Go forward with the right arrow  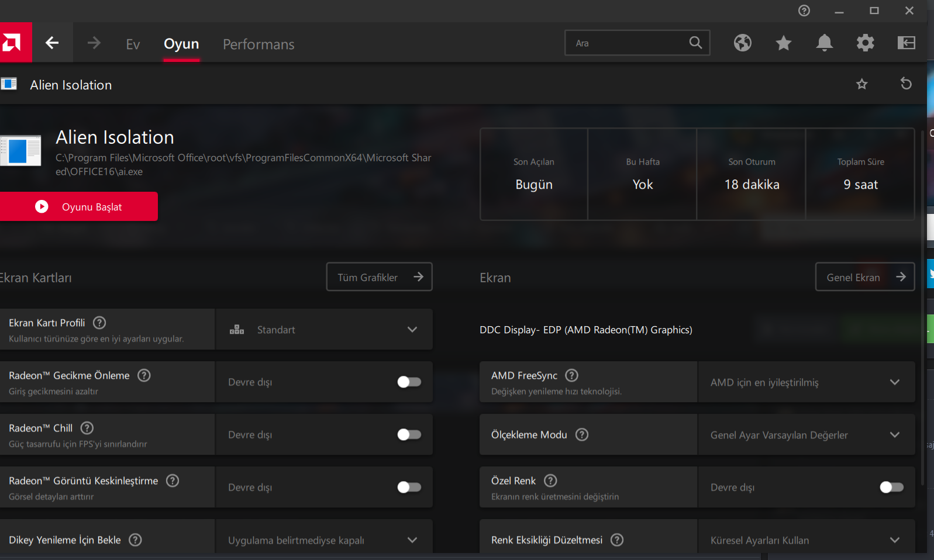[94, 43]
